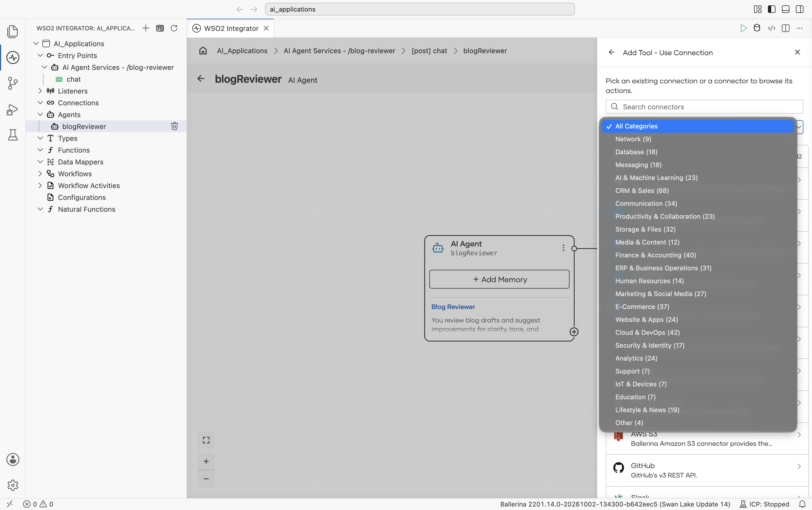Go to home in breadcrumb bar
Image resolution: width=812 pixels, height=510 pixels.
point(203,51)
